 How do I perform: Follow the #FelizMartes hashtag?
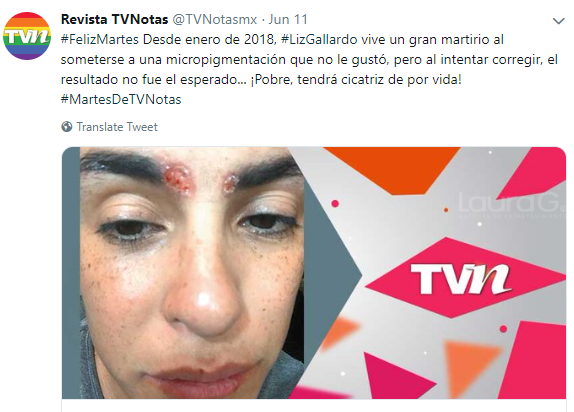(x=100, y=40)
